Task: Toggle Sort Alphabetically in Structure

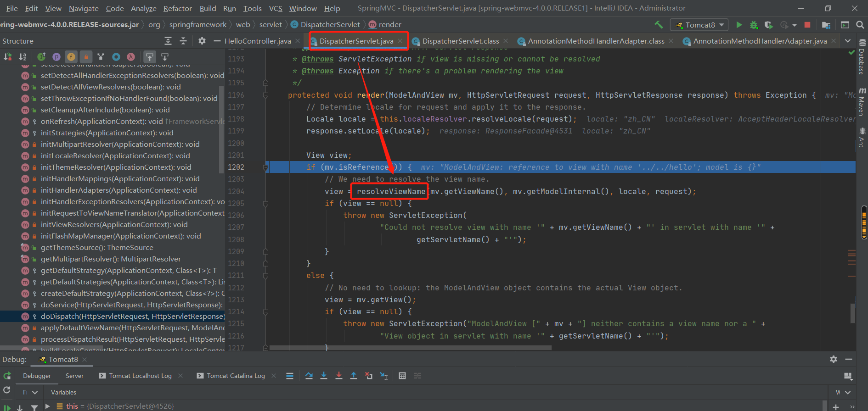Action: [23, 57]
